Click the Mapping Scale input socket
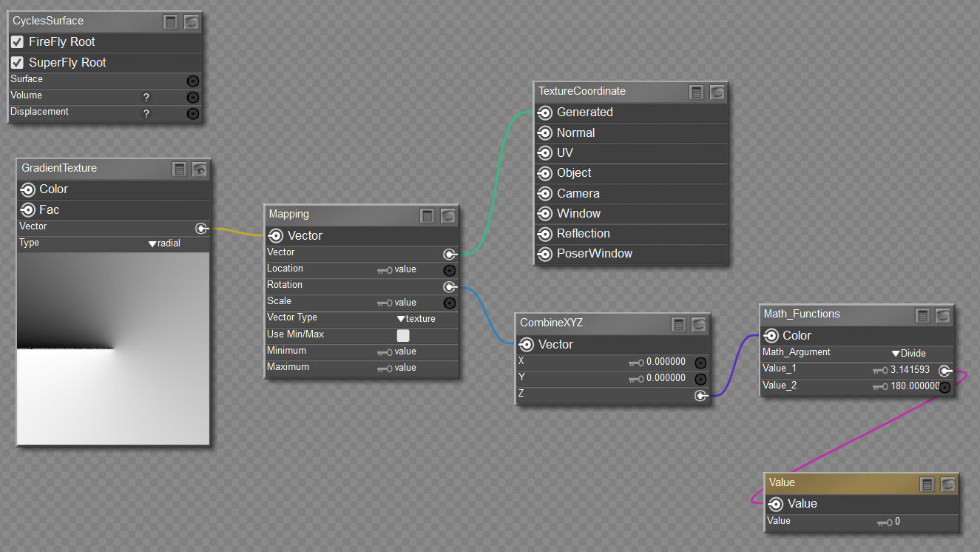The width and height of the screenshot is (980, 552). pos(449,303)
